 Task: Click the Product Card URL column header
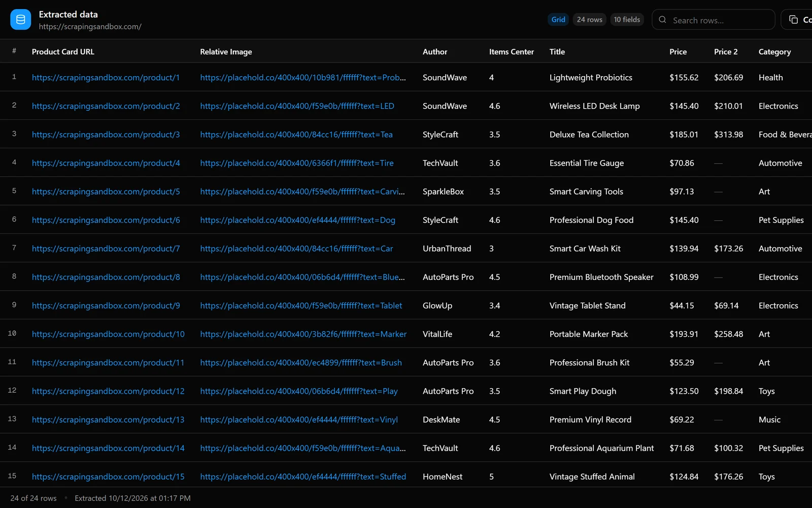(63, 52)
